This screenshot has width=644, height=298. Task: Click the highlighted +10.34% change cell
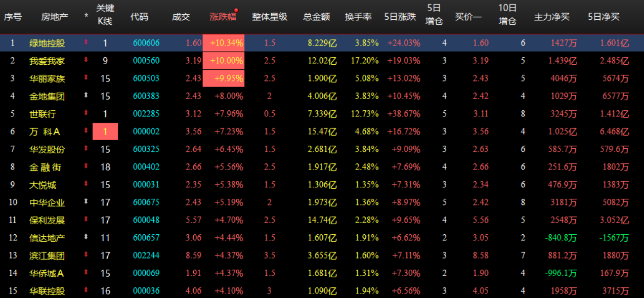point(224,43)
